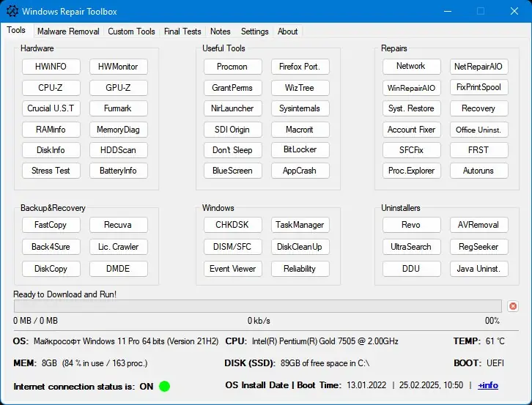Viewport: 532px width, 405px height.
Task: Open Syst. Restore
Action: coord(411,108)
